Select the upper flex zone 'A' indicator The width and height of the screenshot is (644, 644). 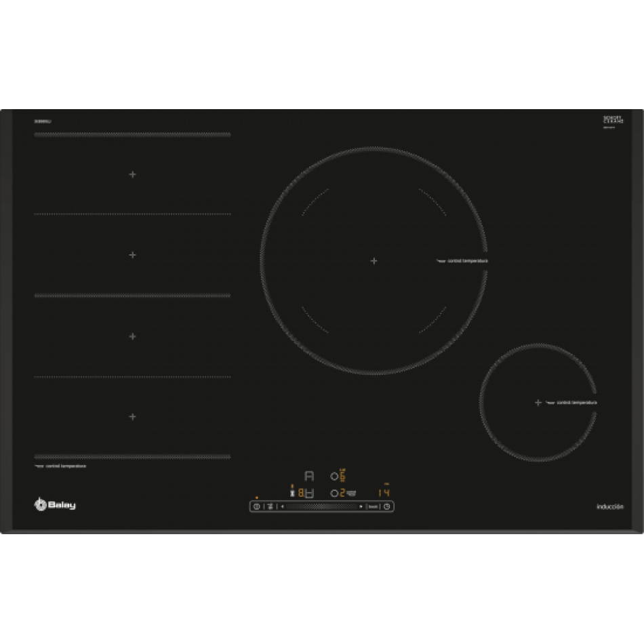[x=309, y=476]
